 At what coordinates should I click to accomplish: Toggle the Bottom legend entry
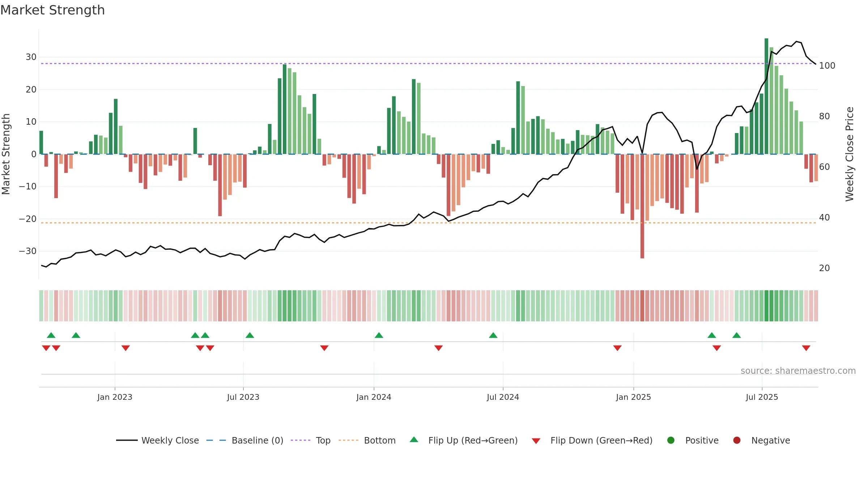pos(367,440)
